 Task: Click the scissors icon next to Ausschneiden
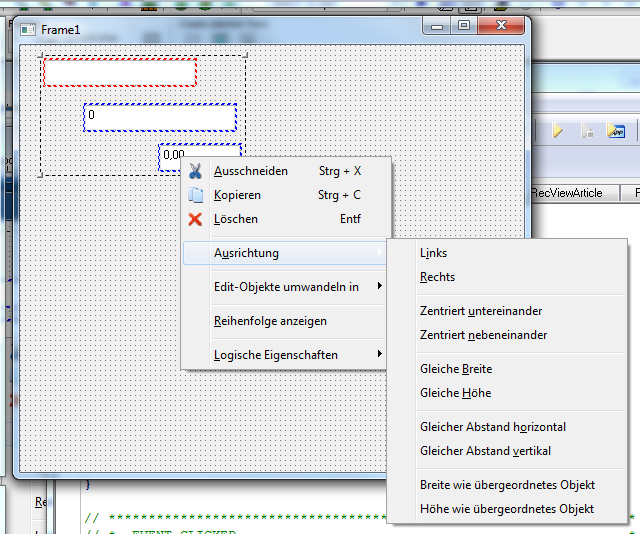pos(195,171)
